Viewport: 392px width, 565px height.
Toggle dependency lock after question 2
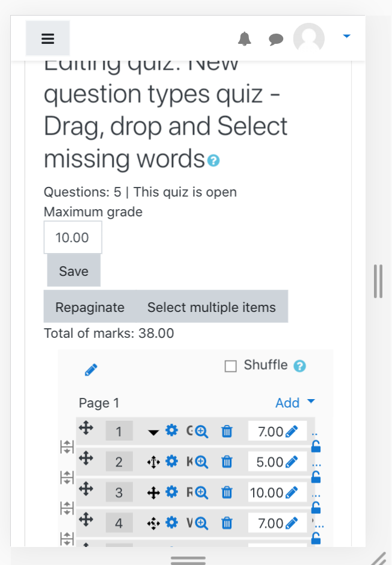pyautogui.click(x=316, y=477)
